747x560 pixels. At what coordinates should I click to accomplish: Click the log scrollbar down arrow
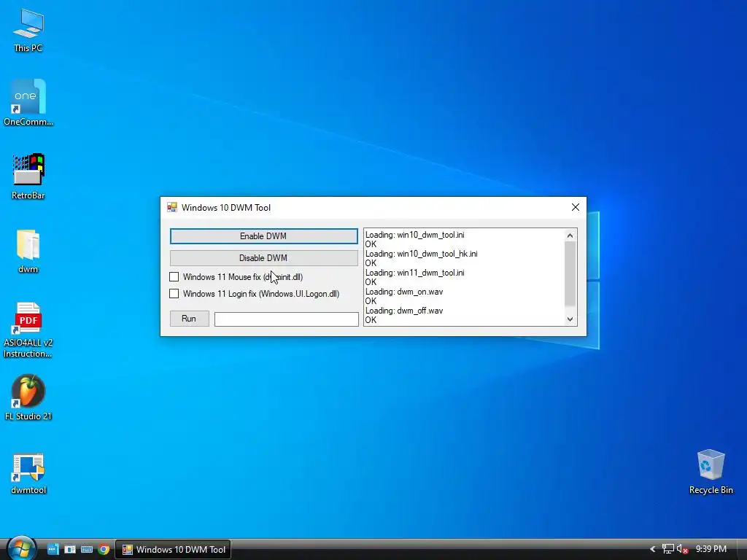(x=570, y=319)
